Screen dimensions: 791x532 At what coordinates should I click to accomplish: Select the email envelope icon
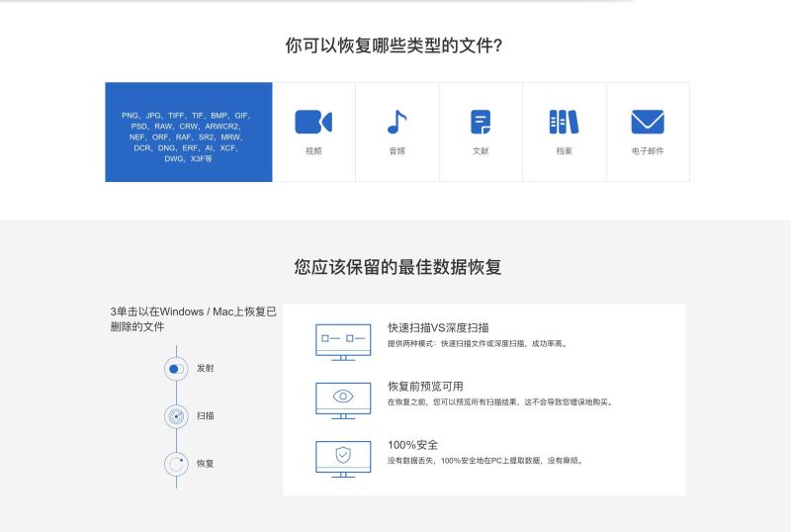click(x=648, y=122)
